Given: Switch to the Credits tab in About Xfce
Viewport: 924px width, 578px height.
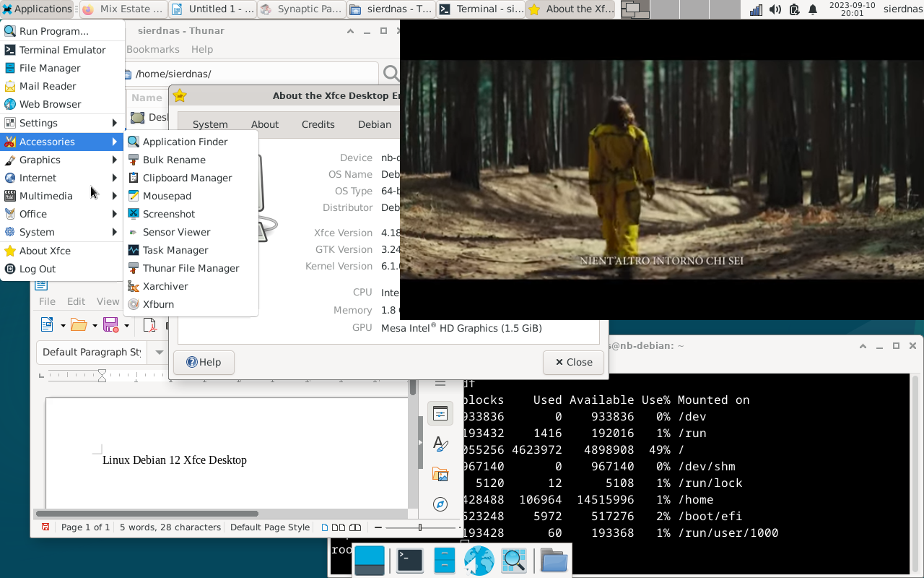Looking at the screenshot, I should tap(318, 124).
